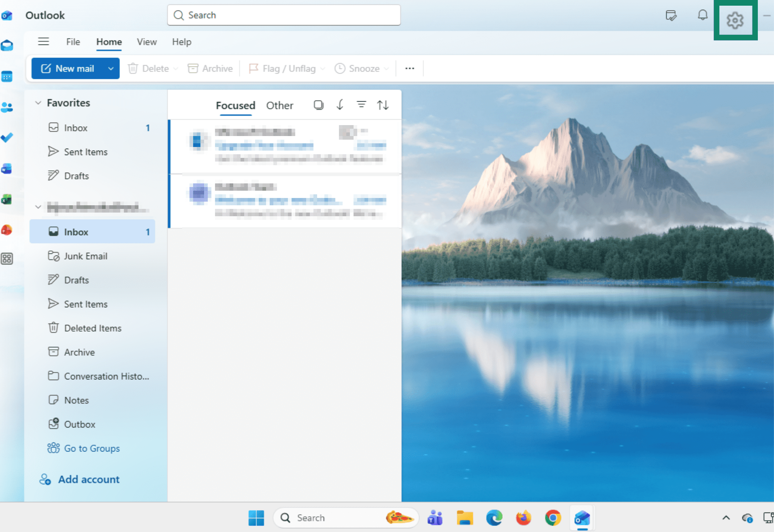Switch to the Home ribbon tab
The height and width of the screenshot is (532, 774).
[109, 42]
